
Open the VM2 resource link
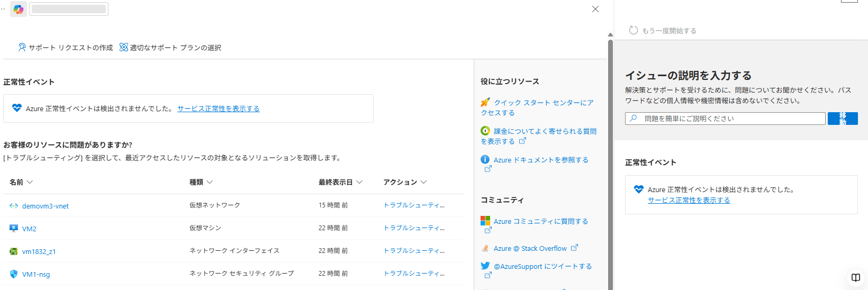point(29,229)
